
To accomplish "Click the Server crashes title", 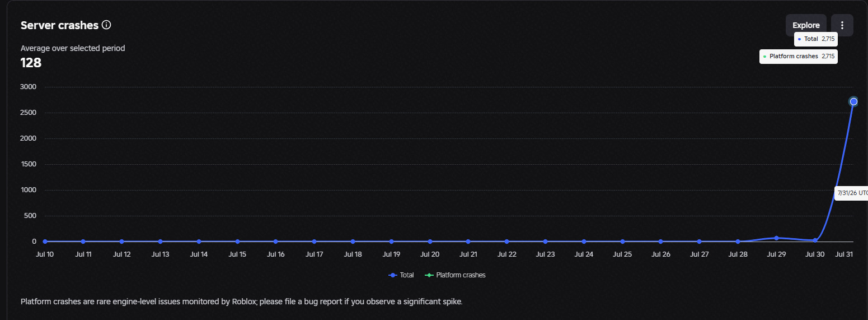I will pos(59,25).
